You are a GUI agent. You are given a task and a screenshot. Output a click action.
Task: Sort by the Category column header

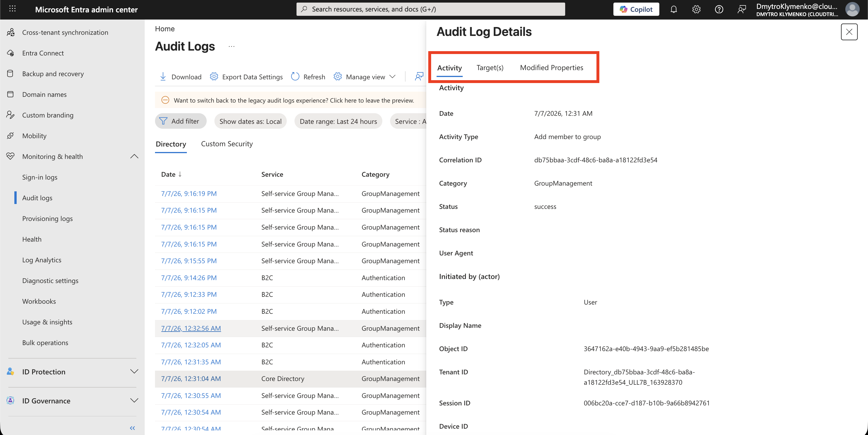pos(375,174)
